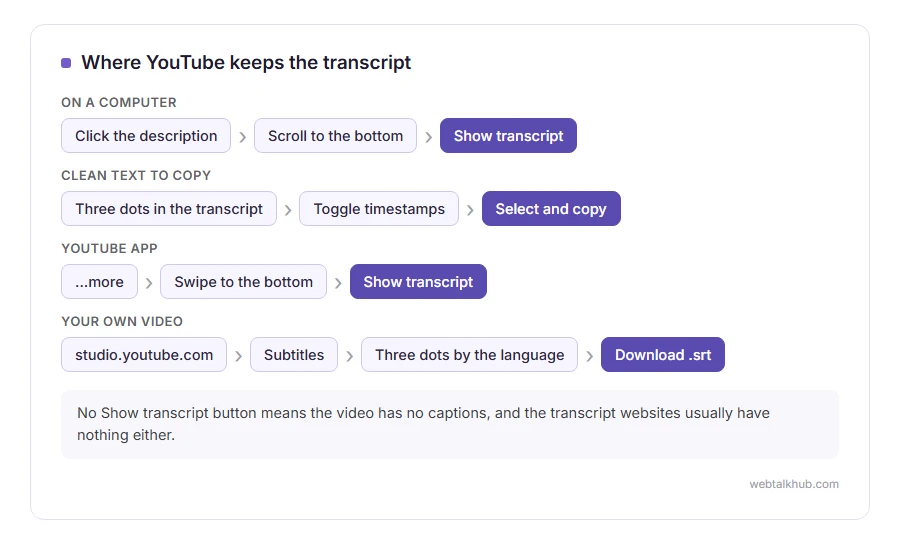Select 'Three dots by the language' chip
This screenshot has width=900, height=541.
[x=470, y=355]
